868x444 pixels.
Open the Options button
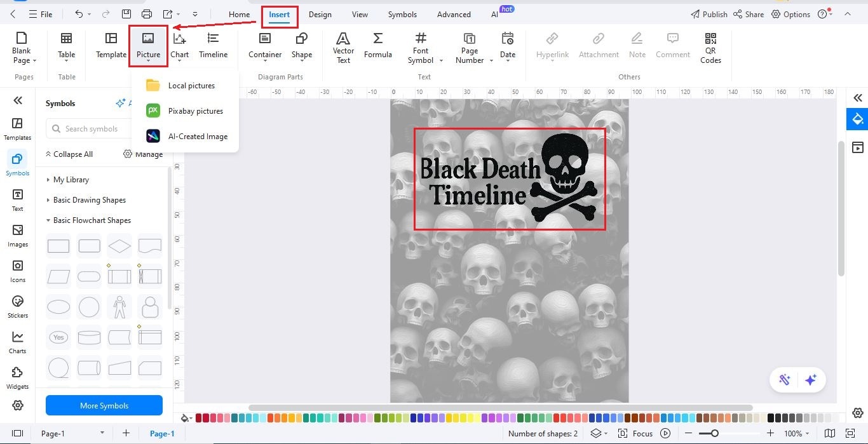click(x=791, y=14)
